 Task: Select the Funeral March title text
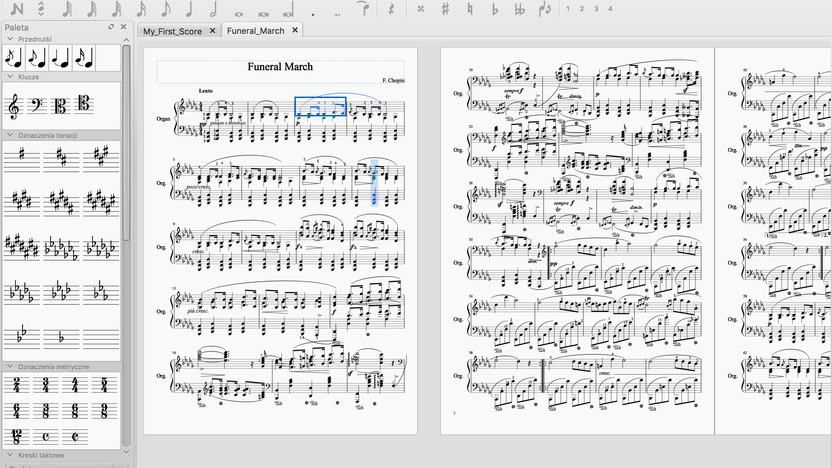tap(280, 66)
